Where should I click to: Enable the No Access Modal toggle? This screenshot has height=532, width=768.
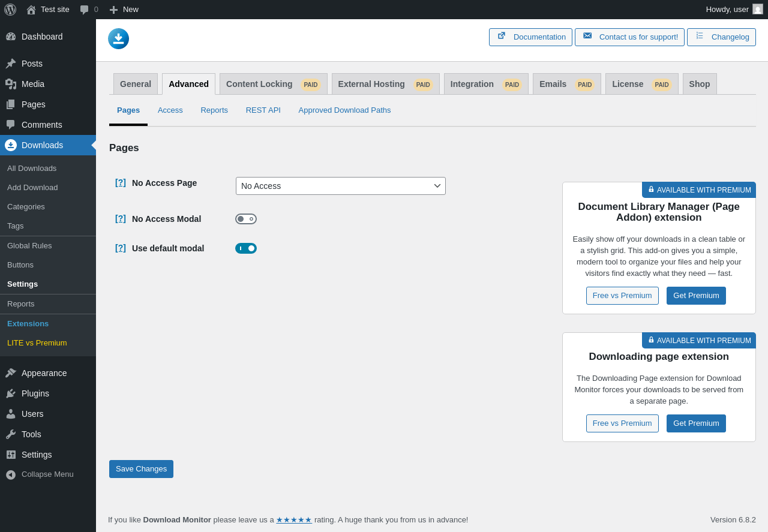pyautogui.click(x=246, y=219)
